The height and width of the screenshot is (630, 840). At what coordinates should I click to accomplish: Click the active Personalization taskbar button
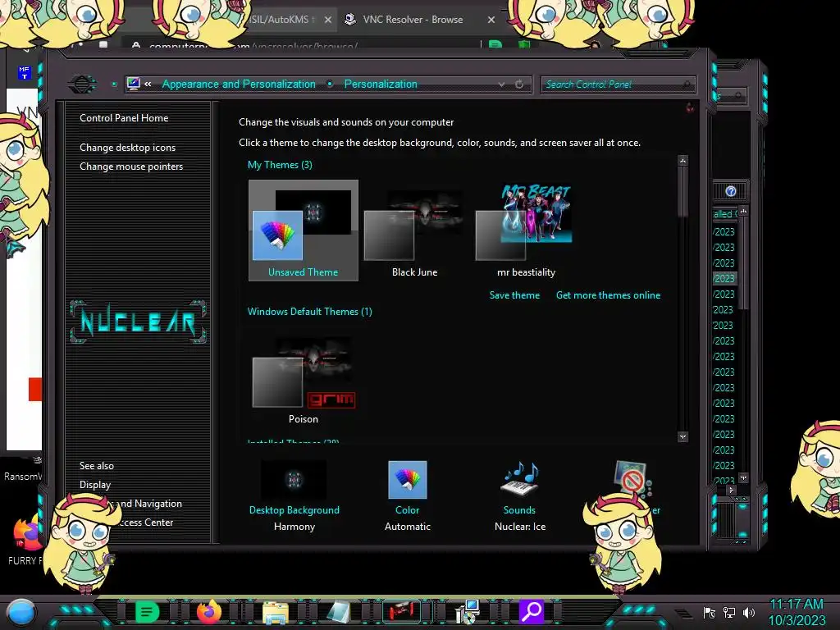[x=402, y=611]
